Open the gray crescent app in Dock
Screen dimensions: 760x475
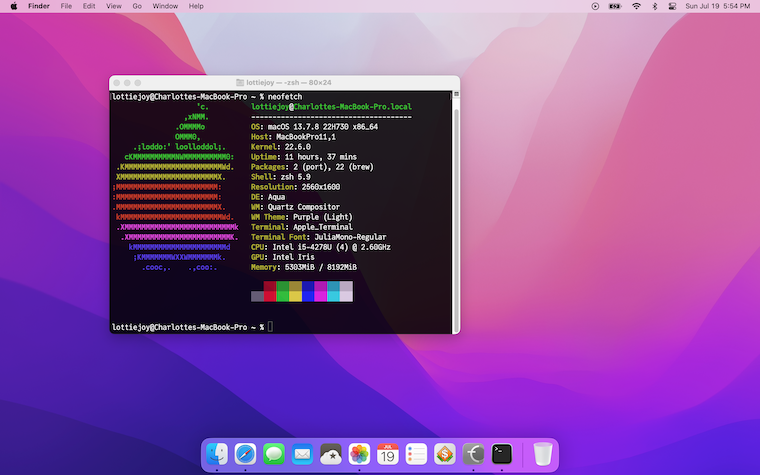click(x=474, y=455)
